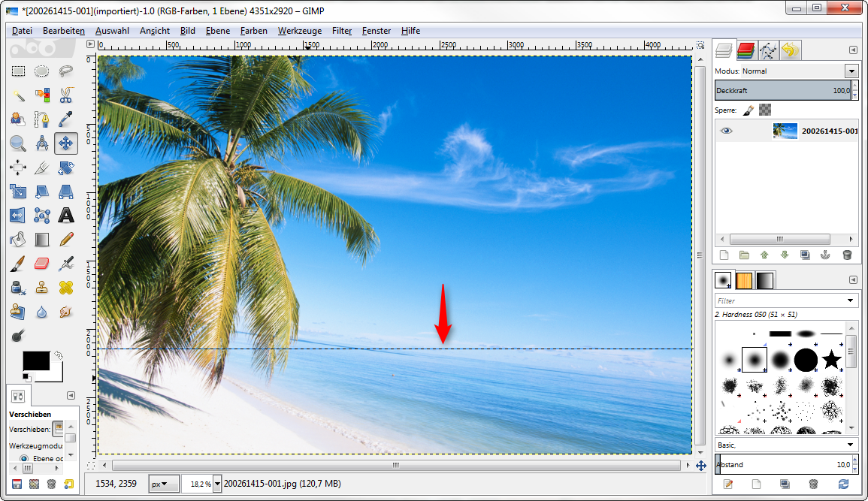Screen dimensions: 868x501
Task: Pick the Zoom magnifier tool
Action: pyautogui.click(x=18, y=143)
